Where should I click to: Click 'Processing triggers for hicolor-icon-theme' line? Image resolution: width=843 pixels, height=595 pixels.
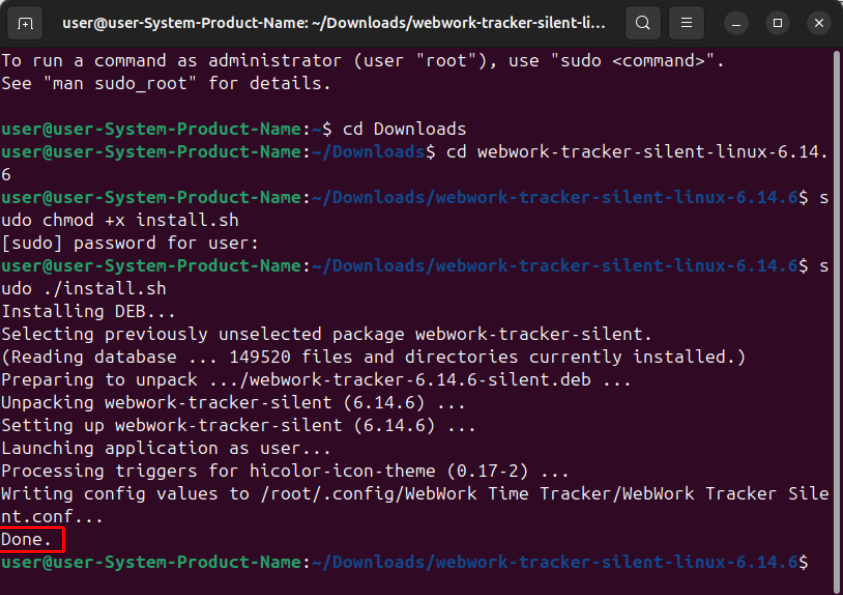285,471
